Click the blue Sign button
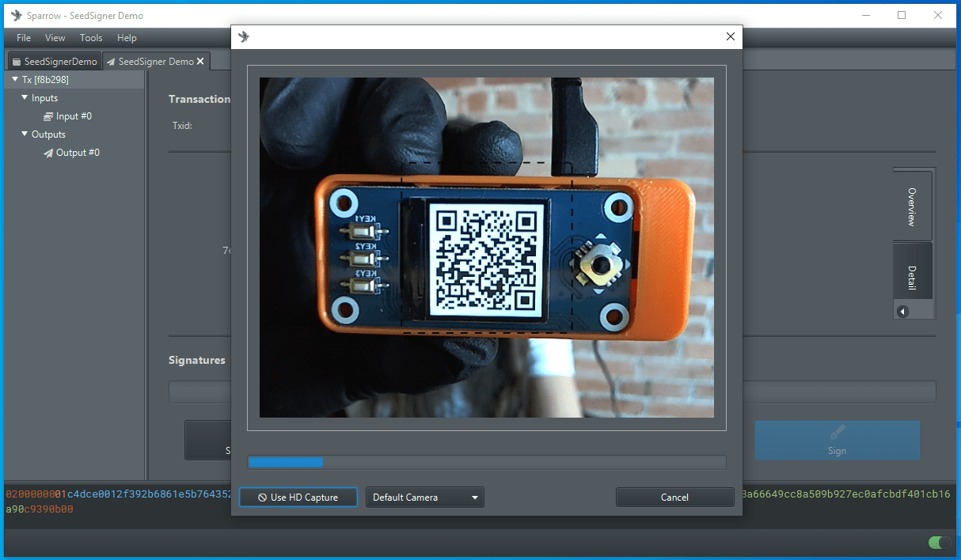The width and height of the screenshot is (961, 560). tap(837, 441)
